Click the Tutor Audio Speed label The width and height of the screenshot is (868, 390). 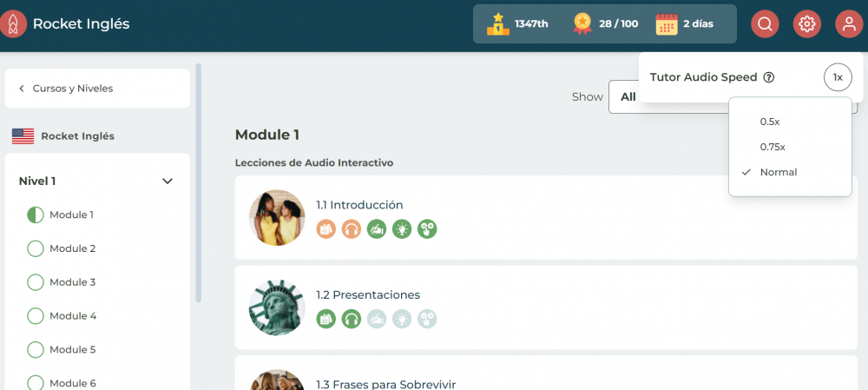703,77
